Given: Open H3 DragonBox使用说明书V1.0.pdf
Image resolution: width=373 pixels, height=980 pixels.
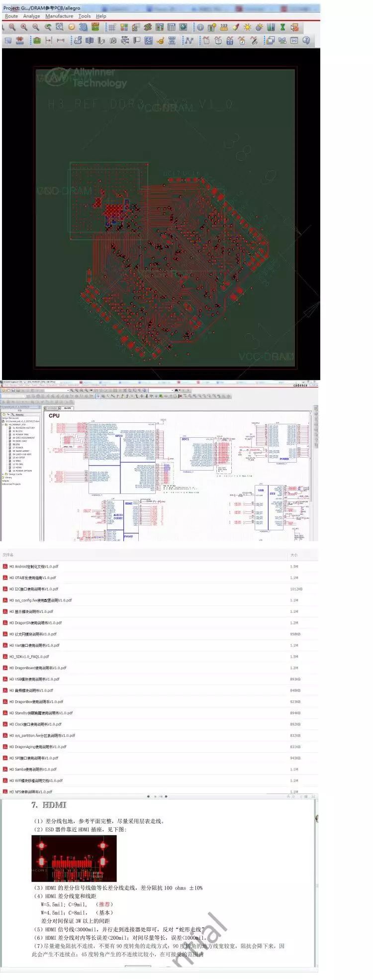Looking at the screenshot, I should (x=36, y=701).
